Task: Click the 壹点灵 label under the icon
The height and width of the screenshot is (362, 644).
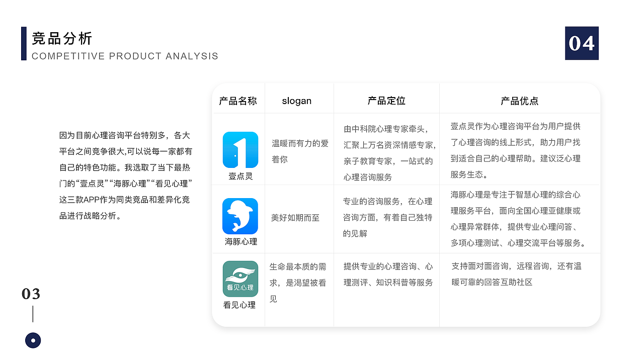Action: (x=240, y=176)
